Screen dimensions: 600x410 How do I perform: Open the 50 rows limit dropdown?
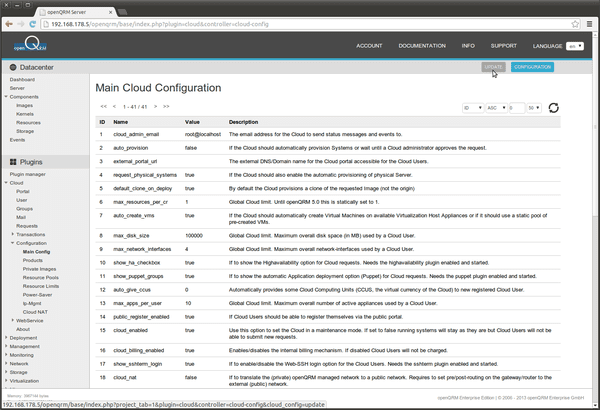coord(534,108)
